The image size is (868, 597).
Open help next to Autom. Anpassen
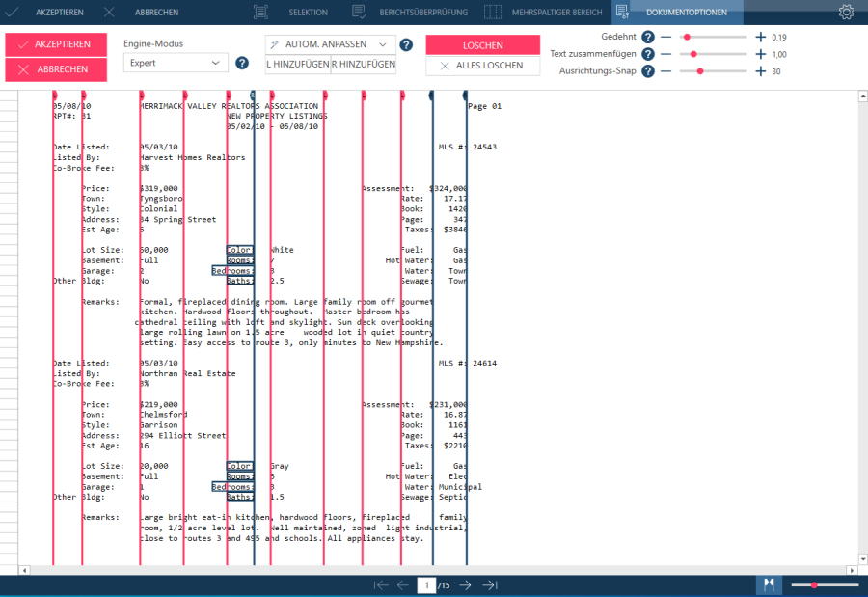click(406, 45)
